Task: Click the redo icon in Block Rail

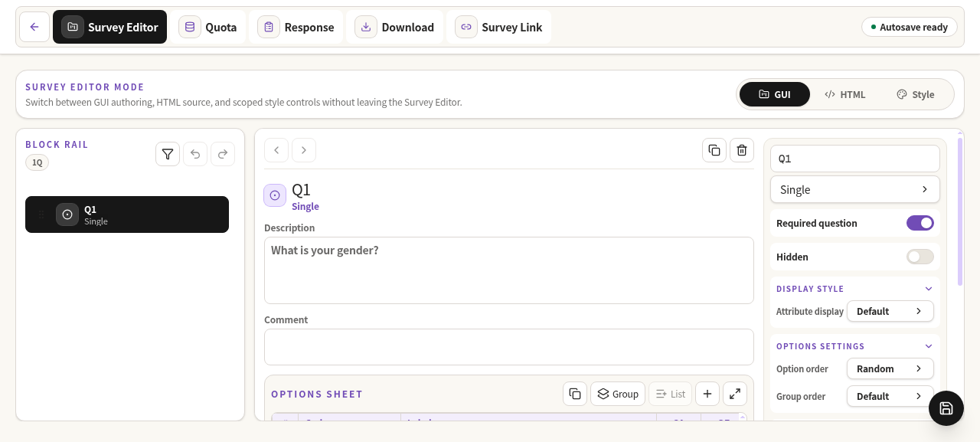Action: click(x=223, y=154)
